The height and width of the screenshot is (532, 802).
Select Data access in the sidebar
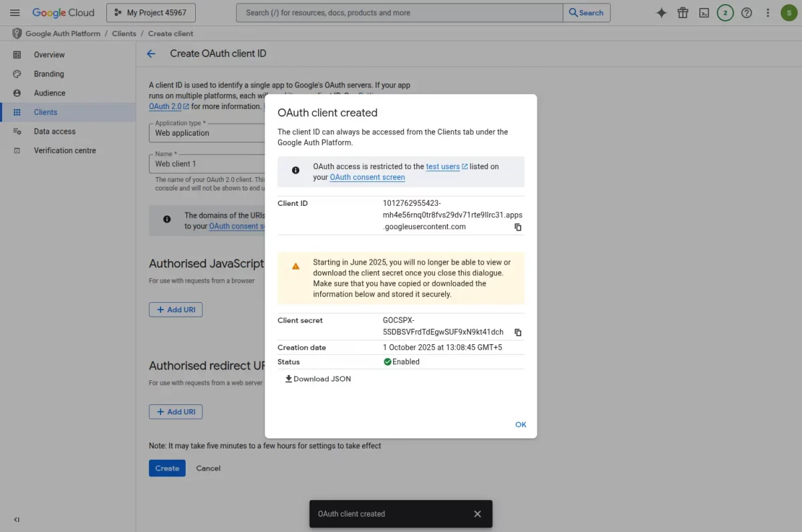(x=55, y=132)
